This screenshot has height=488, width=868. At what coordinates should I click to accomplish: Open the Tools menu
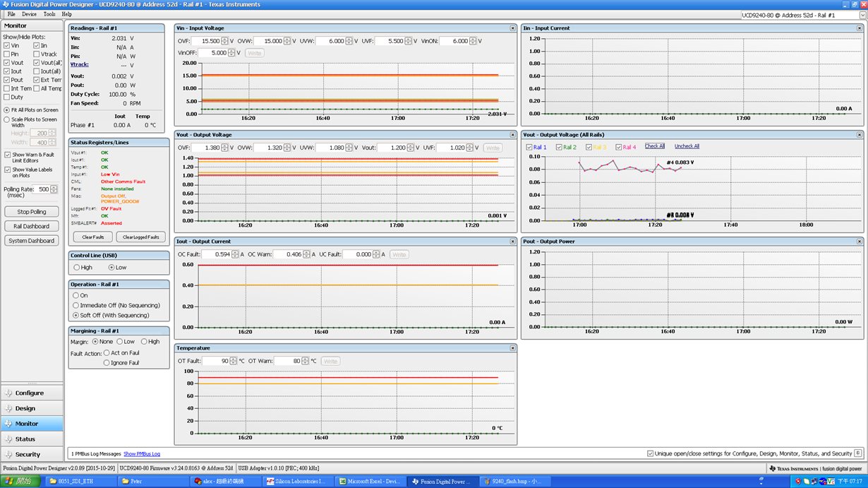(x=49, y=14)
